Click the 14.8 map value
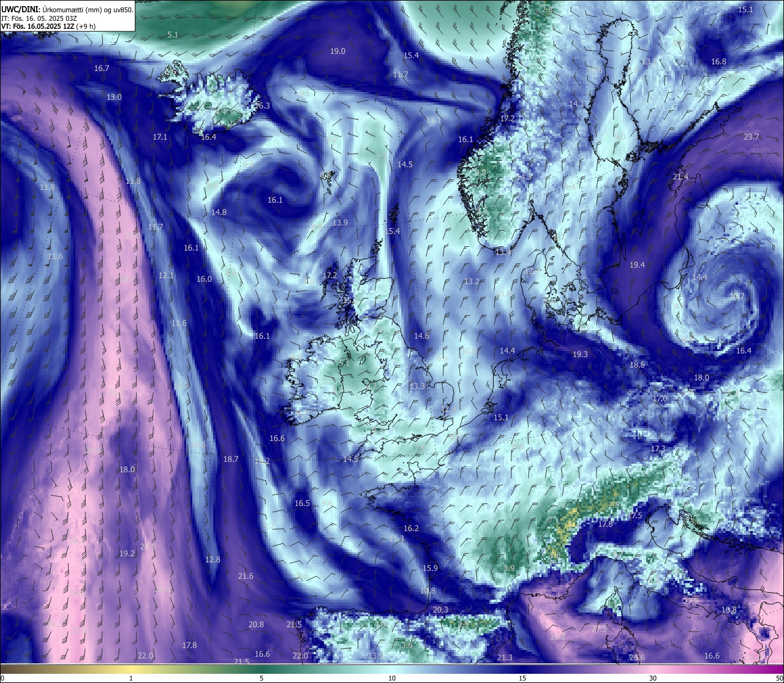784x683 pixels. click(219, 213)
